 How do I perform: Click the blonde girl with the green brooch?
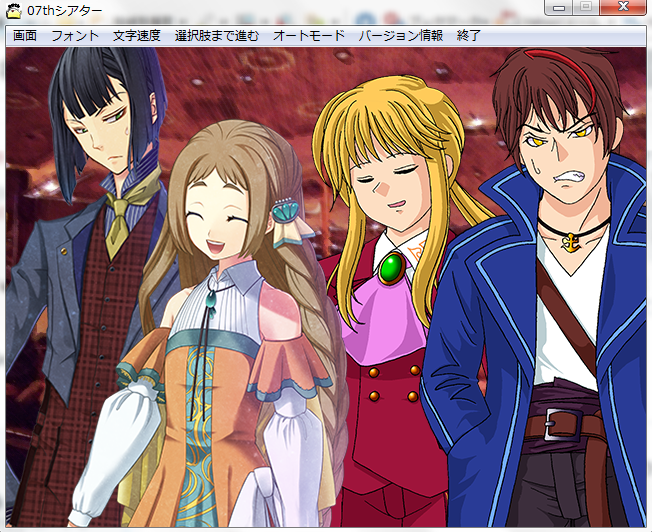coord(389,299)
